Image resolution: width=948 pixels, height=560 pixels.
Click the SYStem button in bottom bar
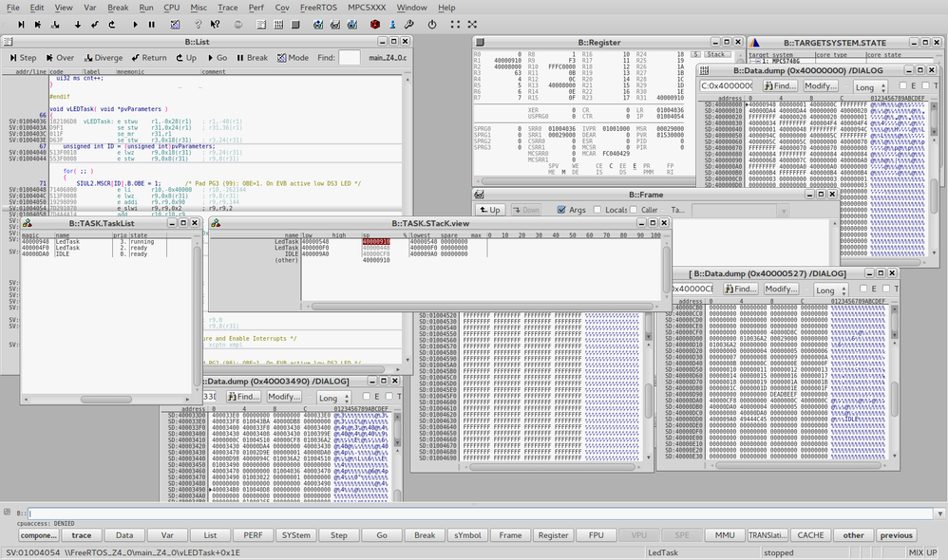(x=296, y=535)
